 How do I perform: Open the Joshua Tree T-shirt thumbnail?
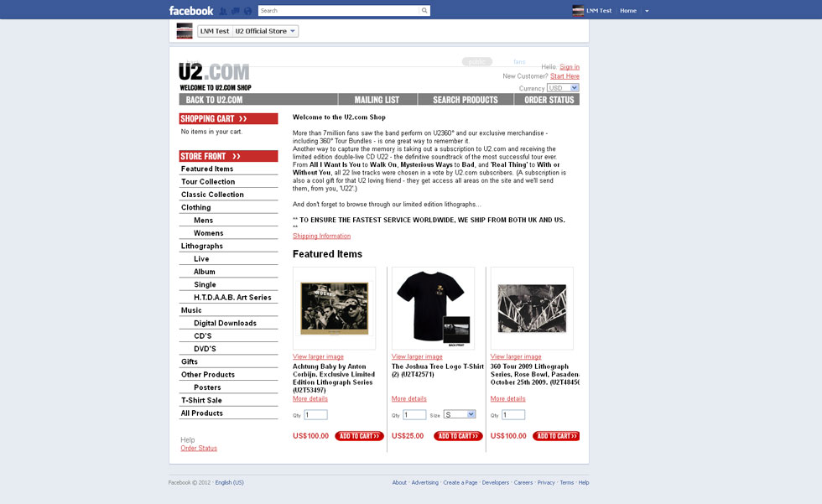click(433, 308)
